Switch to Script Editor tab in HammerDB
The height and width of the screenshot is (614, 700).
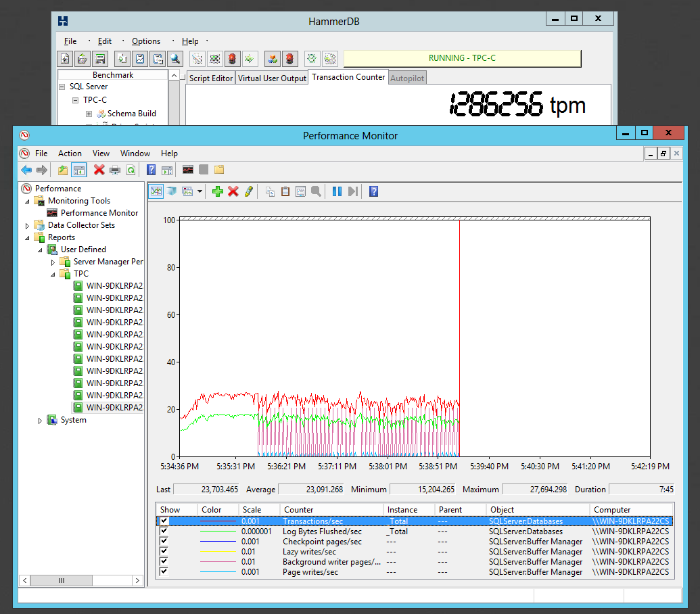[211, 78]
